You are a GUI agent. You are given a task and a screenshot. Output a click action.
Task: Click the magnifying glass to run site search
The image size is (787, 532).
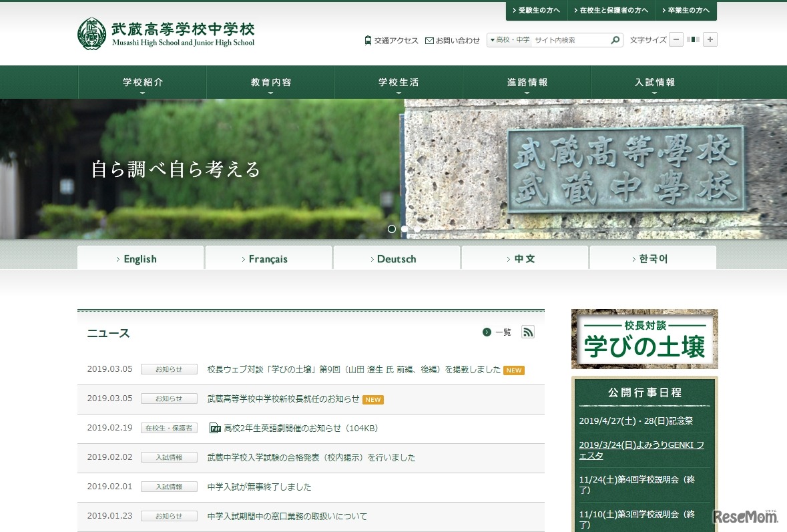pos(614,40)
